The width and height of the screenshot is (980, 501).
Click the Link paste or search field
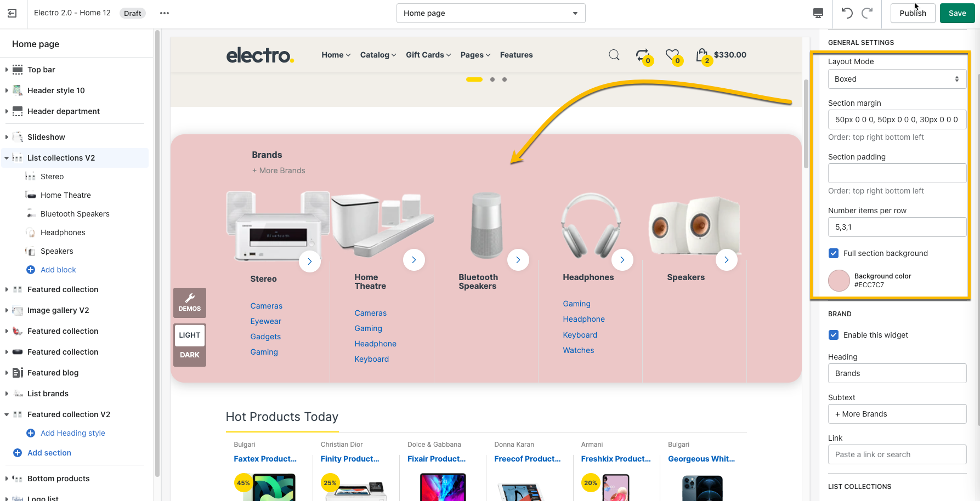(897, 454)
